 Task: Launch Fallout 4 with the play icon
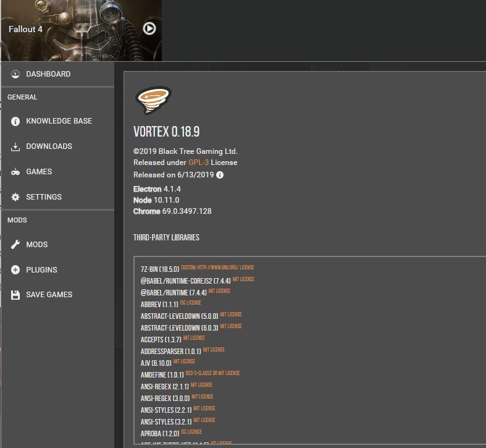149,28
